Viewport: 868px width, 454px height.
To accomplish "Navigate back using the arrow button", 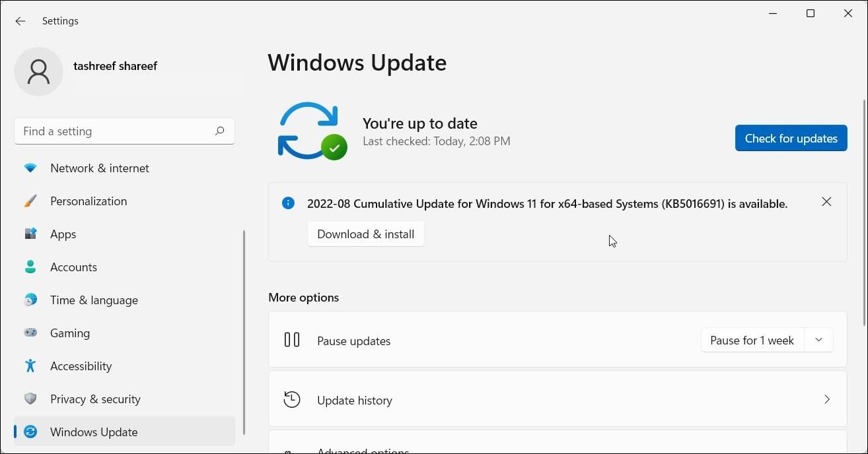I will point(20,20).
